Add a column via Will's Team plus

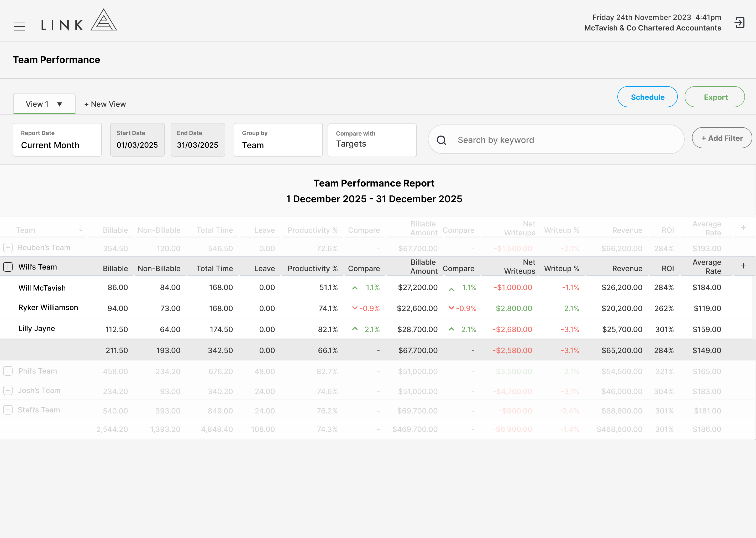(x=743, y=266)
